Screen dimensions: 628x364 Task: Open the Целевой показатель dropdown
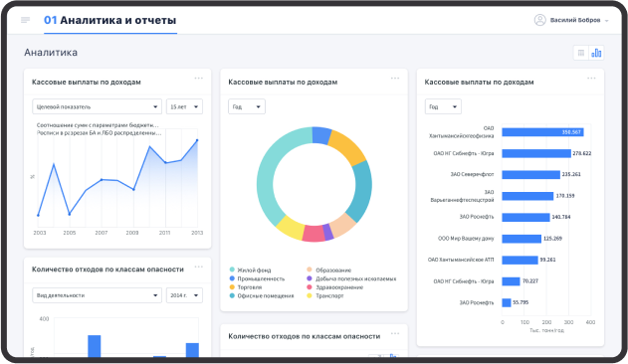97,107
